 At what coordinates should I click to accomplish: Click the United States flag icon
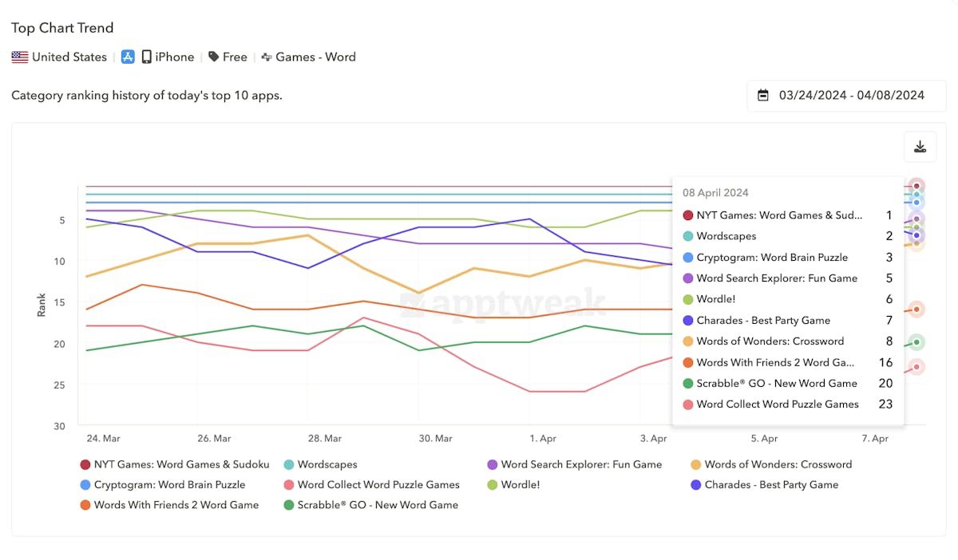pos(20,57)
